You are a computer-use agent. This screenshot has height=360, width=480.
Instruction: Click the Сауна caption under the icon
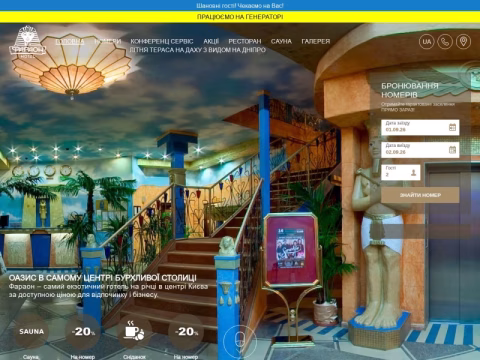tap(31, 357)
